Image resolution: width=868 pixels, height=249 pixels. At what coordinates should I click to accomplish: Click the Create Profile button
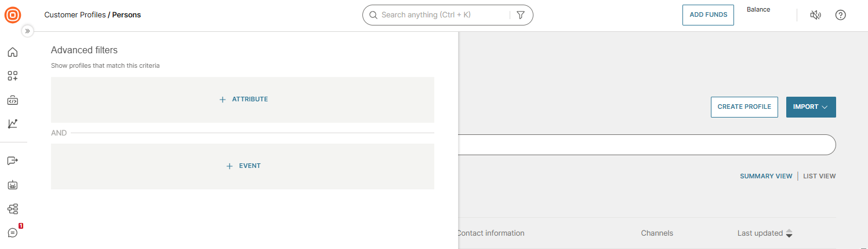[x=744, y=107]
